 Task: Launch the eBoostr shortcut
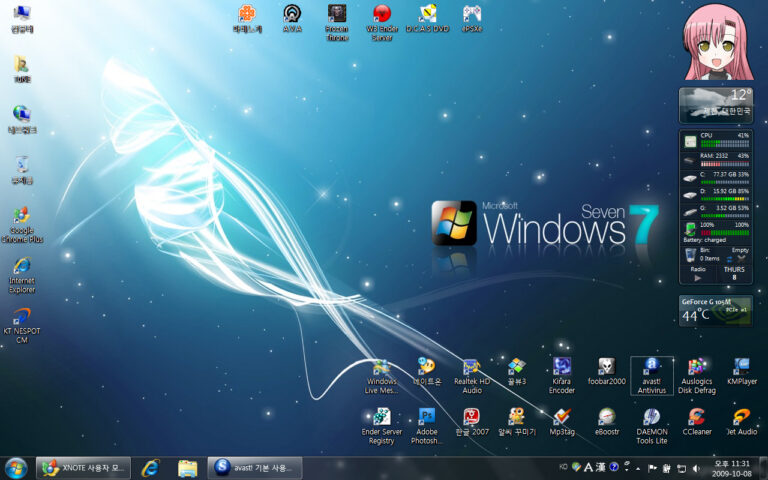click(606, 422)
